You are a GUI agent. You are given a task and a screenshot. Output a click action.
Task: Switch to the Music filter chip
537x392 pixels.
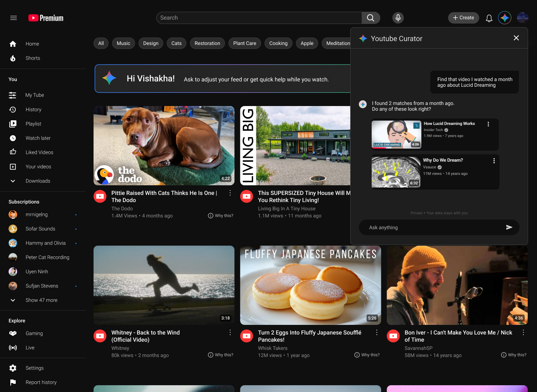coord(123,43)
